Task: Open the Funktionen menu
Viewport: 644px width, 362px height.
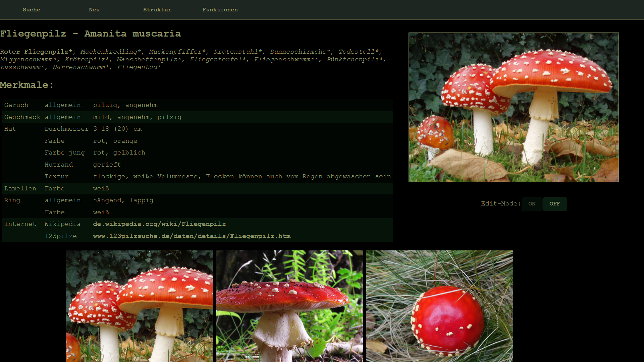Action: click(220, 10)
